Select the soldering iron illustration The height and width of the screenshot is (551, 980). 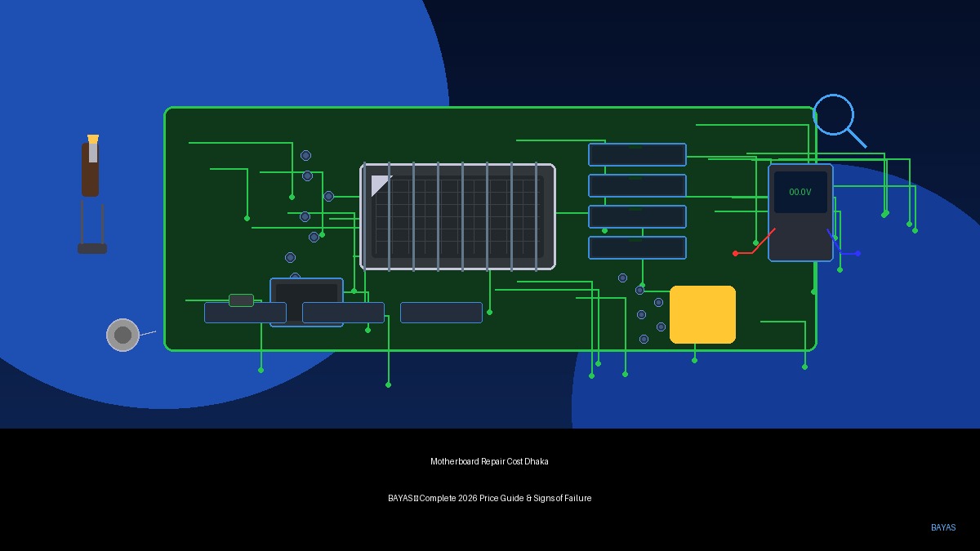coord(91,194)
